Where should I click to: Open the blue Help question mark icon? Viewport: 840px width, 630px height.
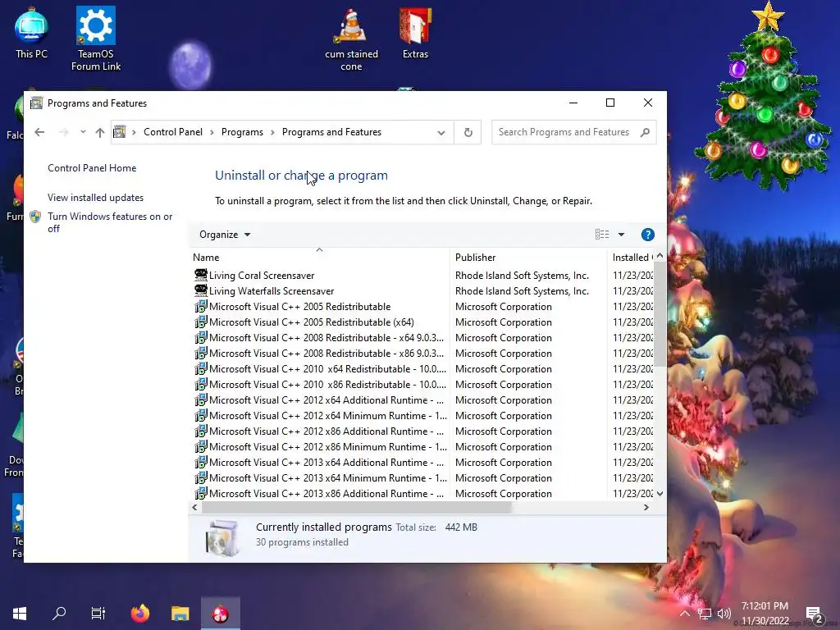(x=648, y=235)
